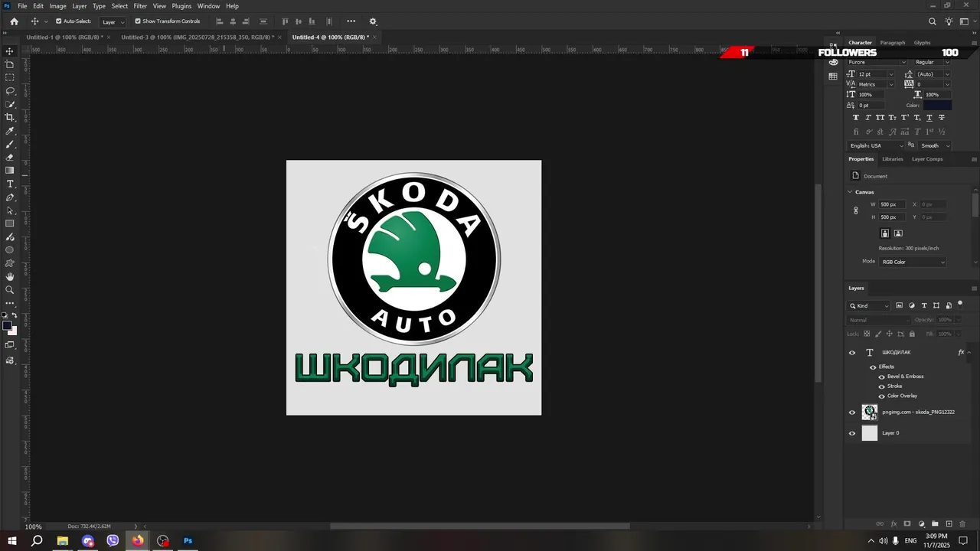Open the Image menu
Viewport: 980px width, 551px height.
(58, 6)
